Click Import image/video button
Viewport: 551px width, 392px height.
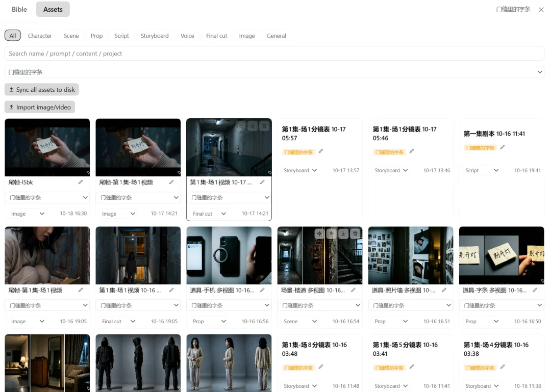40,107
